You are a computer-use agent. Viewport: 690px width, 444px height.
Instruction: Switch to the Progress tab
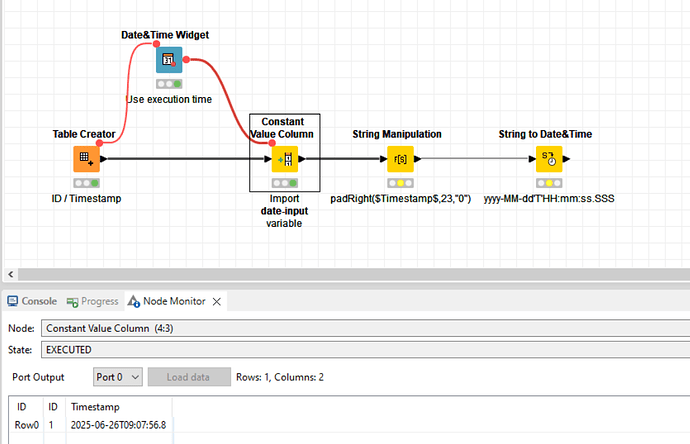pos(92,301)
